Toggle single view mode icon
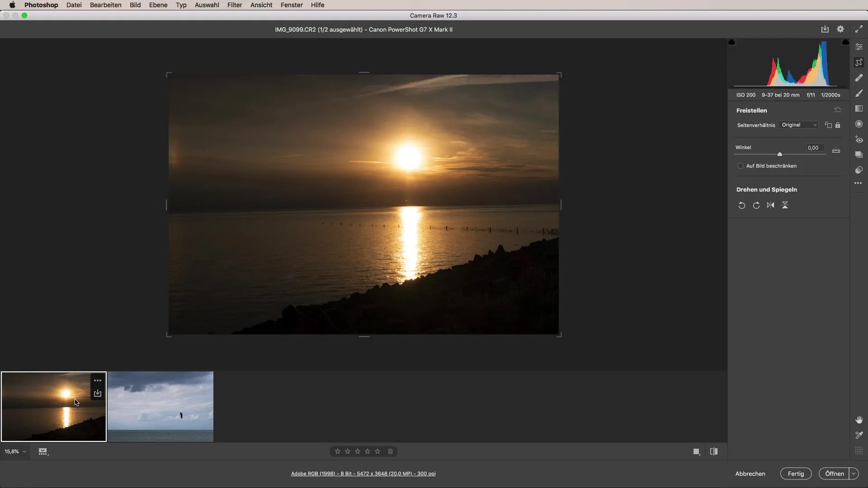The width and height of the screenshot is (868, 488). [x=697, y=451]
